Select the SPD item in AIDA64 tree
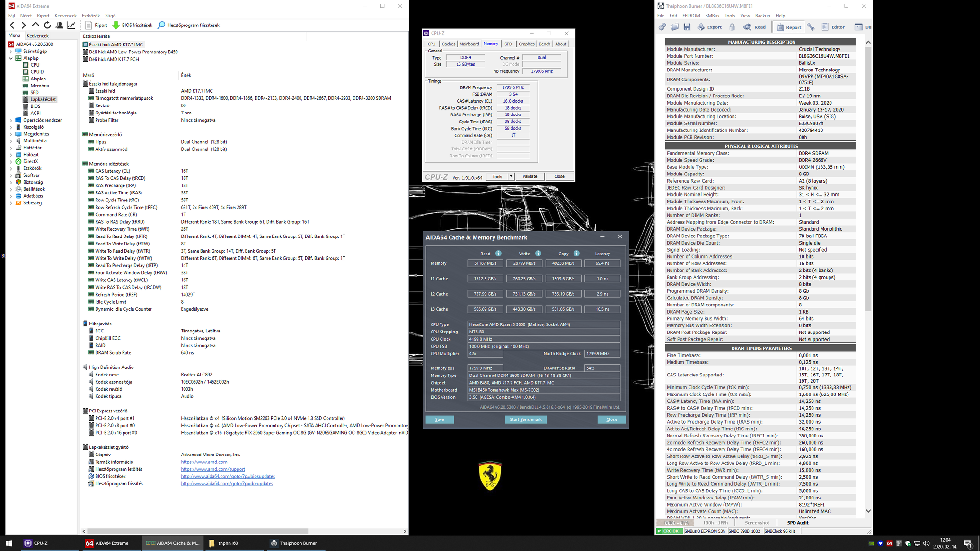 click(x=35, y=92)
